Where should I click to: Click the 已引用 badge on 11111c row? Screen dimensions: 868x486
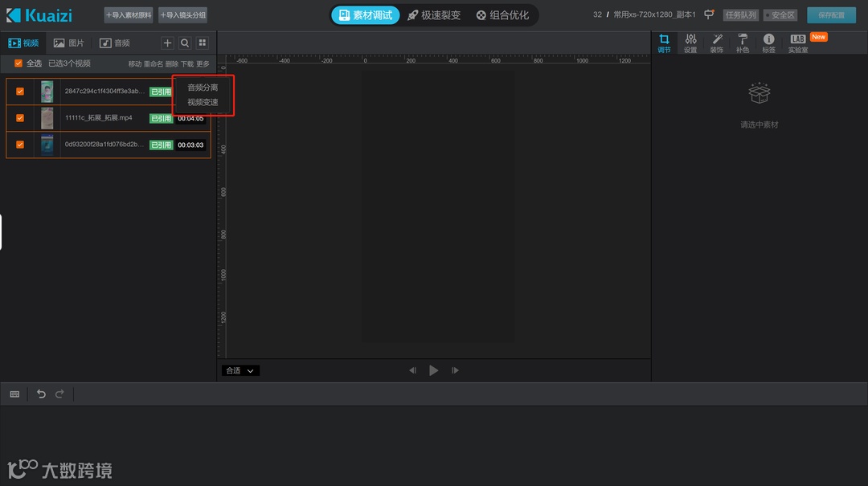[161, 118]
